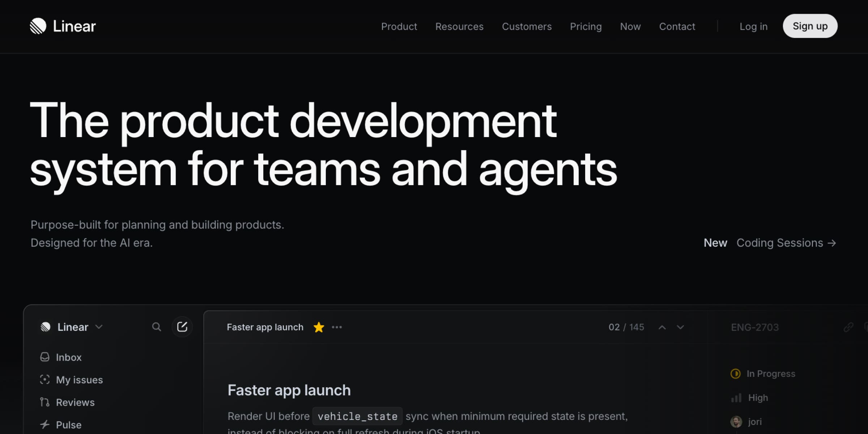Click the 02 / 145 issue counter
The width and height of the screenshot is (868, 434).
pos(626,327)
